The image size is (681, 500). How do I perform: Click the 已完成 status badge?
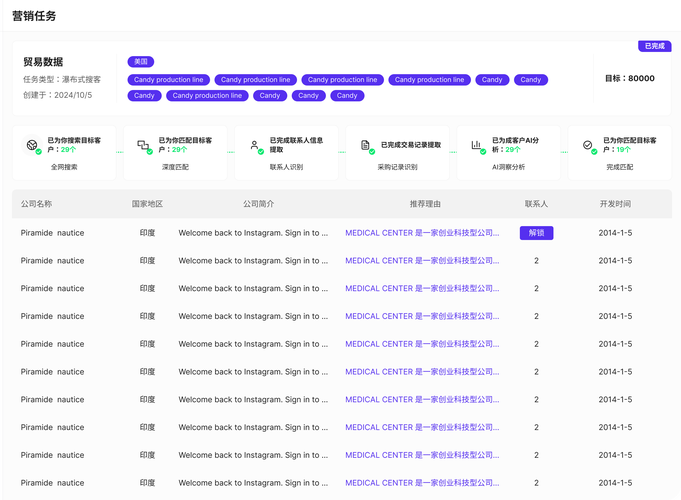coord(655,46)
